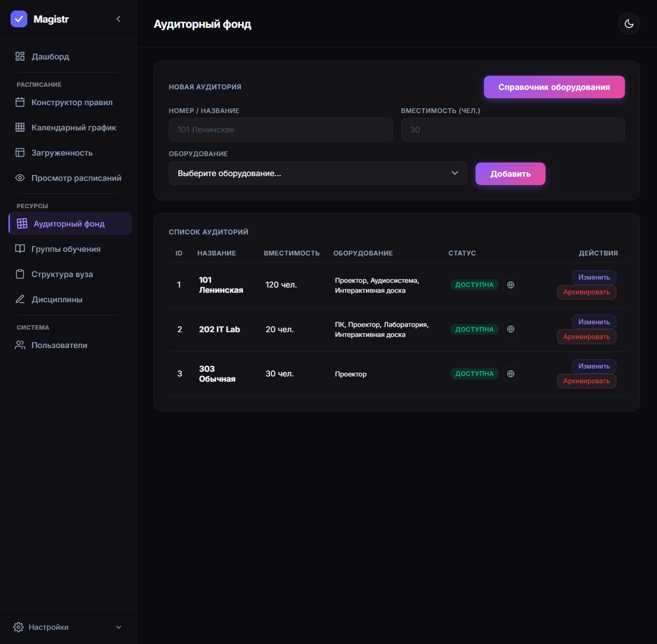Click the Настройки gear icon
657x644 pixels.
pos(18,627)
